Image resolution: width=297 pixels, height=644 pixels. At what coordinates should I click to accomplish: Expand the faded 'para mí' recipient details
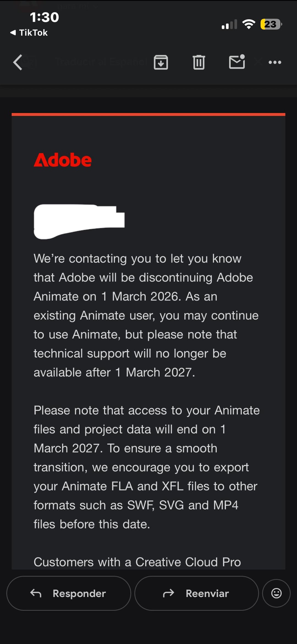point(77,6)
